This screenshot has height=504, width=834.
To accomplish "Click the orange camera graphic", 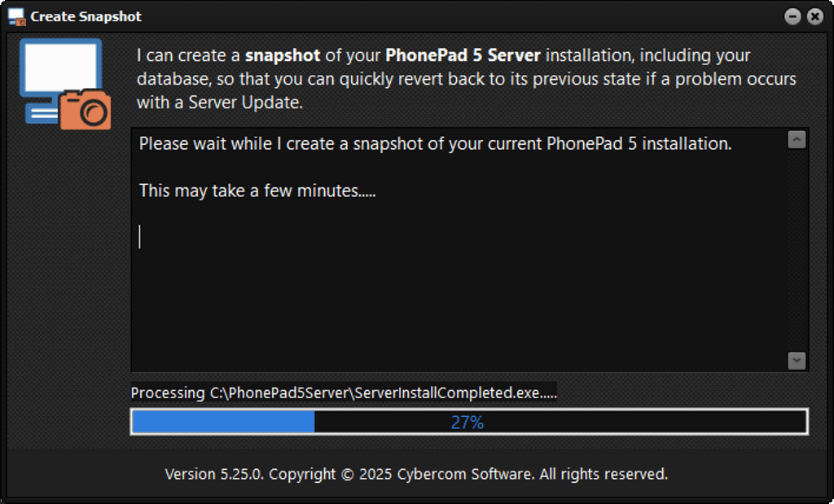I will pyautogui.click(x=85, y=110).
